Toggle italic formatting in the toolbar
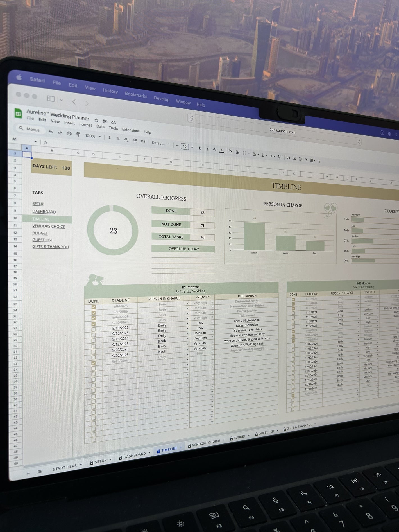Image resolution: width=399 pixels, height=532 pixels. (x=207, y=149)
